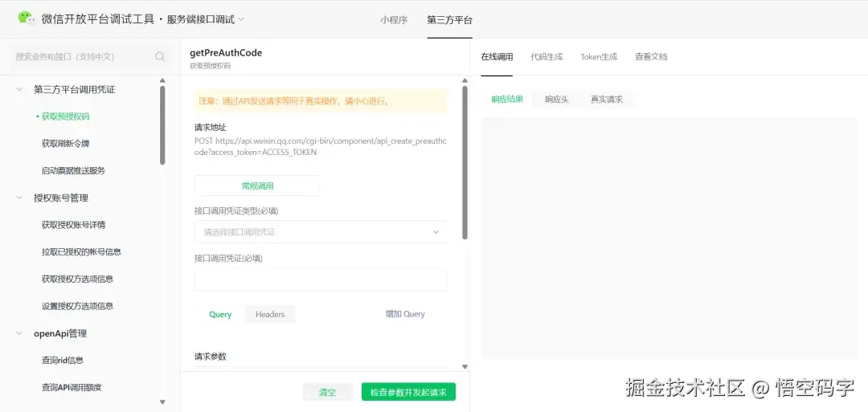Image resolution: width=868 pixels, height=412 pixels.
Task: Click the 接口调用凭证 input field
Action: pos(321,279)
